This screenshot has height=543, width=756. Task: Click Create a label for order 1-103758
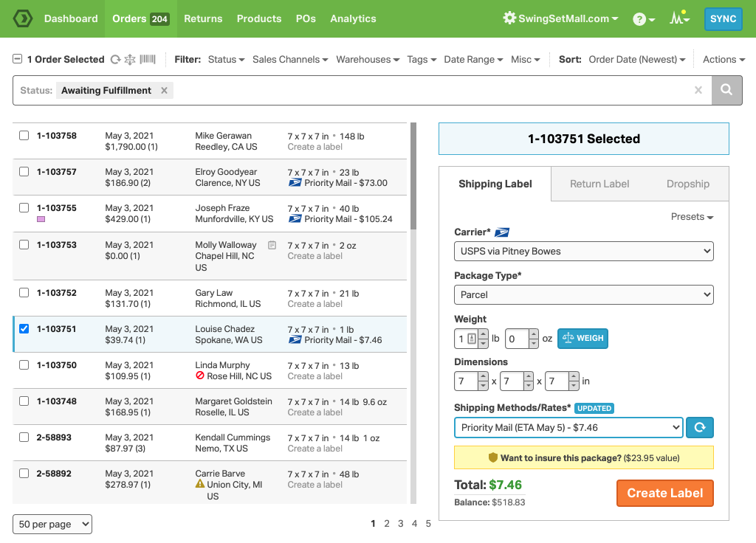(315, 147)
